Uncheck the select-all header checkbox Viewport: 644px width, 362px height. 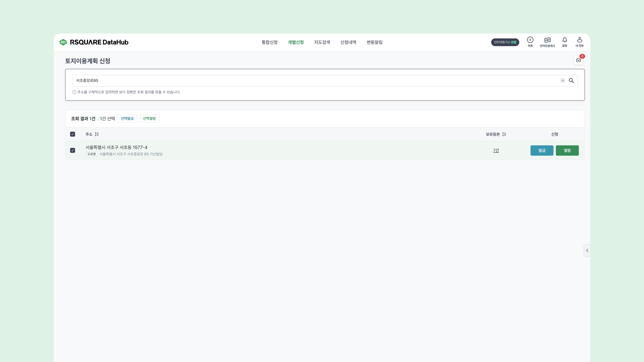point(72,134)
